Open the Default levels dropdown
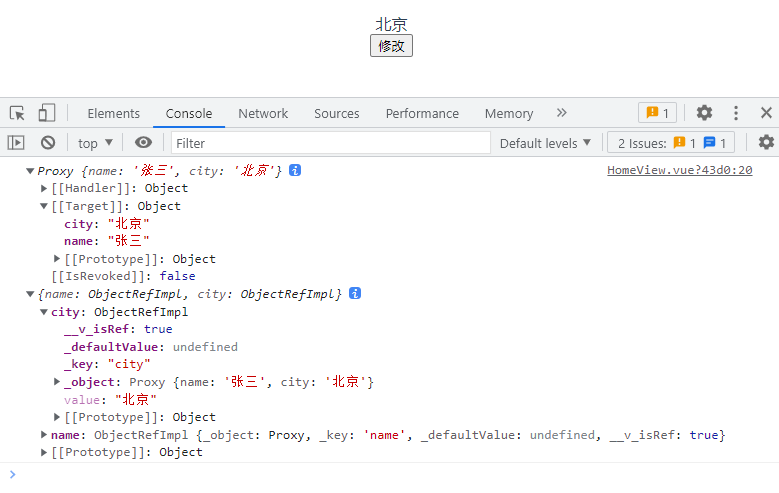The height and width of the screenshot is (493, 779). point(546,143)
